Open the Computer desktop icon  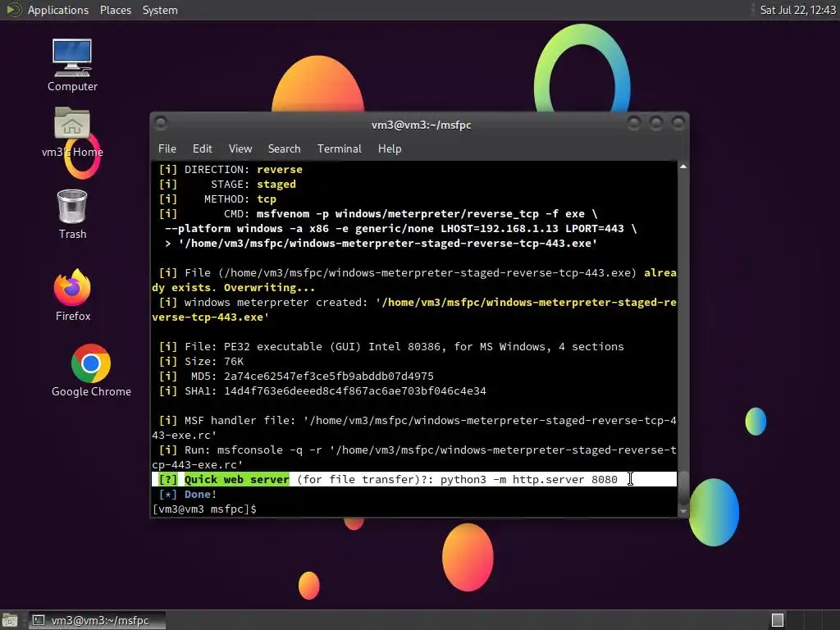[72, 65]
